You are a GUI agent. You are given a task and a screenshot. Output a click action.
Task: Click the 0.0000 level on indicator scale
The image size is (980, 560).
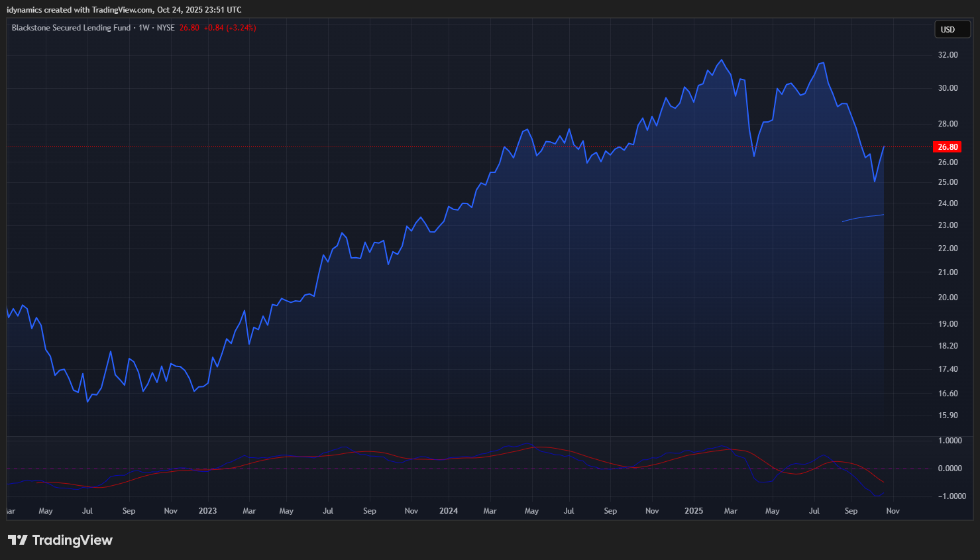pos(950,469)
